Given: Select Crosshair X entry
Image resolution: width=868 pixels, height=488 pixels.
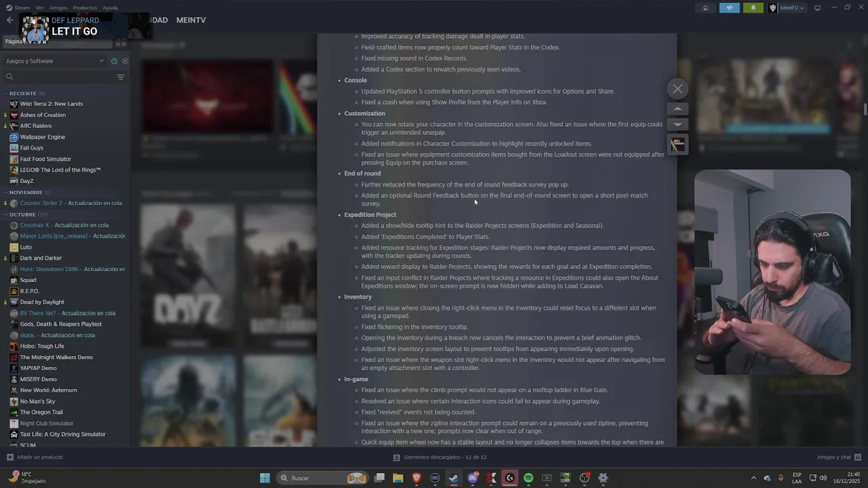Looking at the screenshot, I should pos(64,225).
